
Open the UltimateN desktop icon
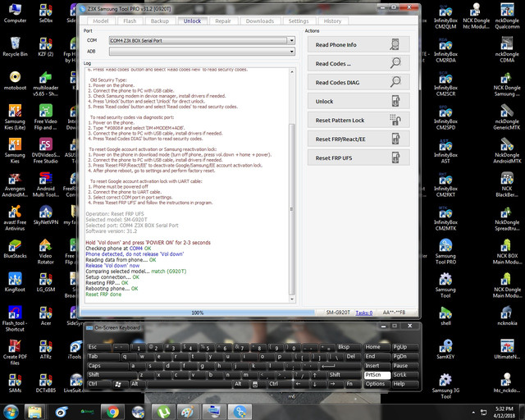click(x=507, y=349)
